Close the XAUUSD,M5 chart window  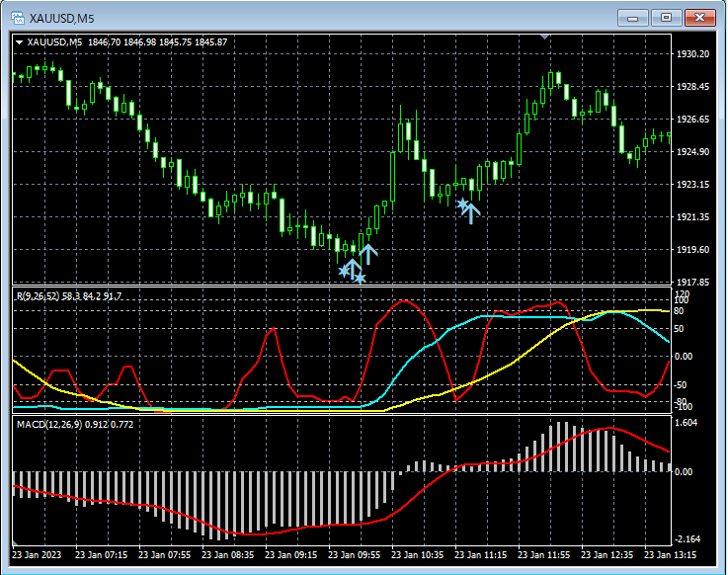pos(700,18)
